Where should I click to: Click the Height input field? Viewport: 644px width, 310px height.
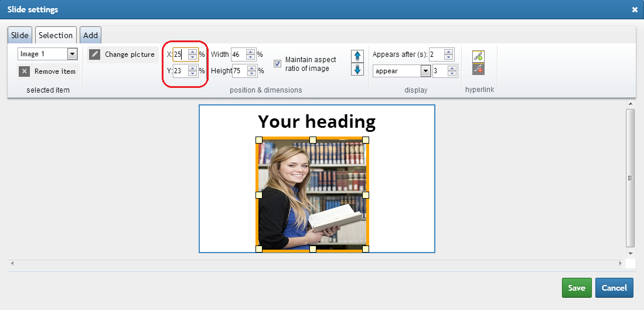coord(240,71)
